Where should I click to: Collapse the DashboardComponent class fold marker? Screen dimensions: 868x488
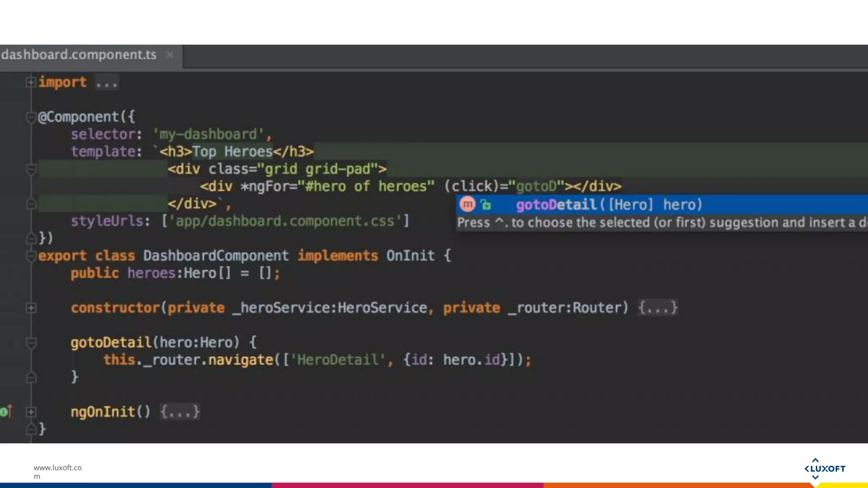click(31, 256)
